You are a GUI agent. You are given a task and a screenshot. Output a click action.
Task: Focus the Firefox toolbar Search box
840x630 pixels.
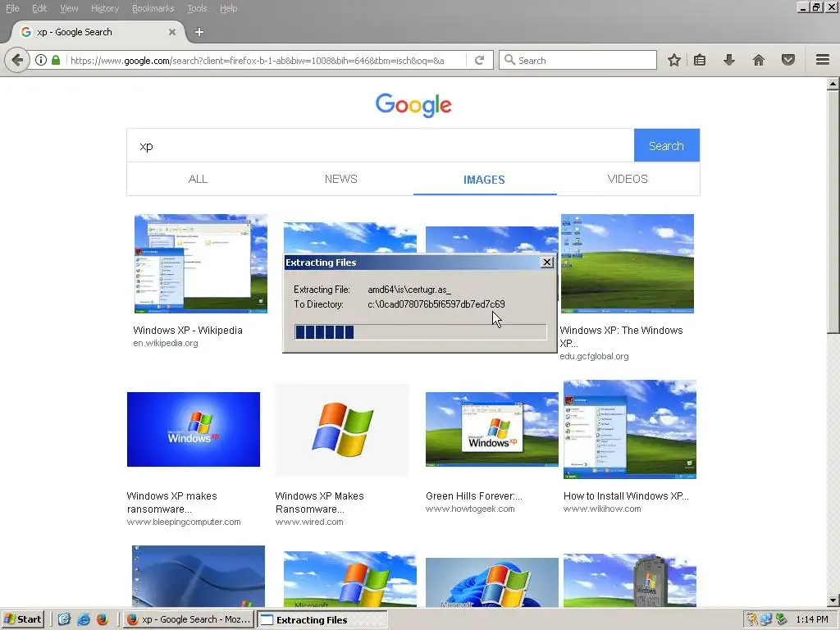pos(577,60)
